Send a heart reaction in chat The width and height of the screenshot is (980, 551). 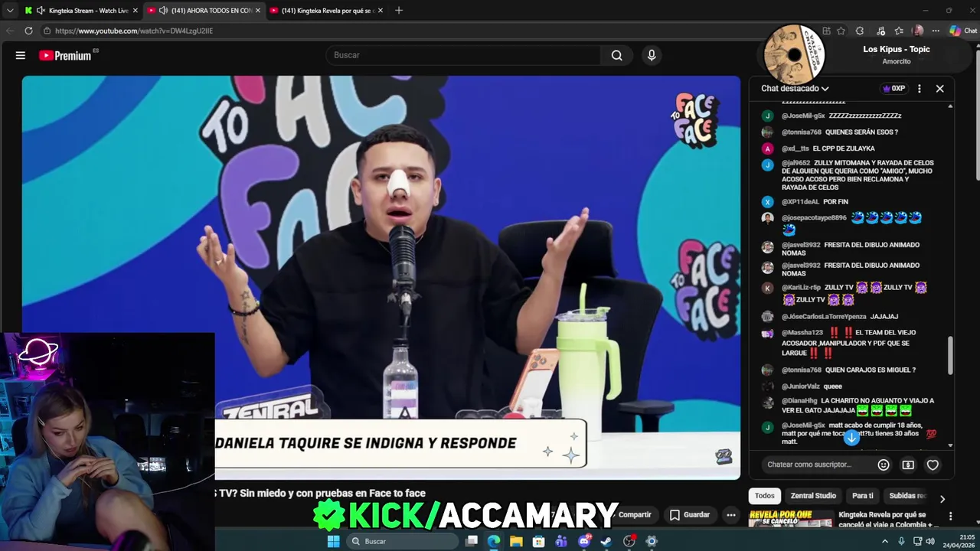pos(933,465)
